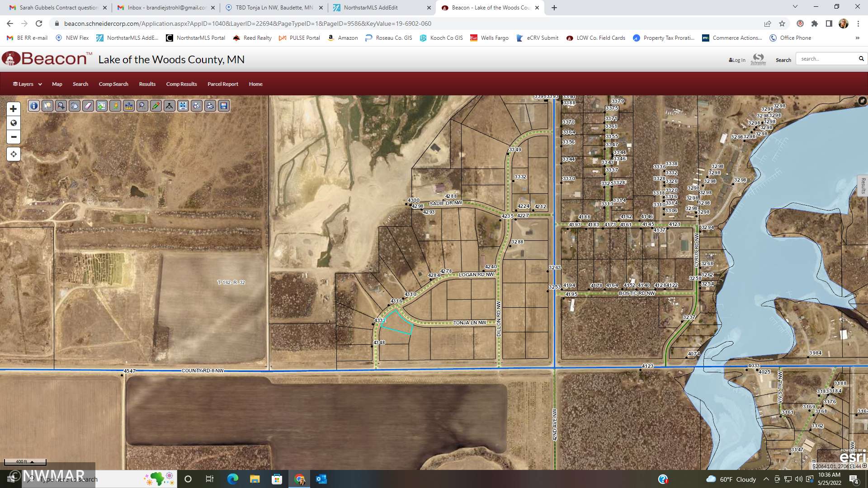
Task: Choose the Zoom In magnifier tool
Action: [61, 106]
